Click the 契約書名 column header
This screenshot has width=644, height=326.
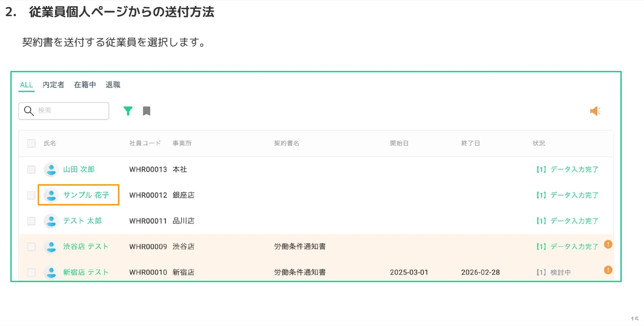point(287,143)
